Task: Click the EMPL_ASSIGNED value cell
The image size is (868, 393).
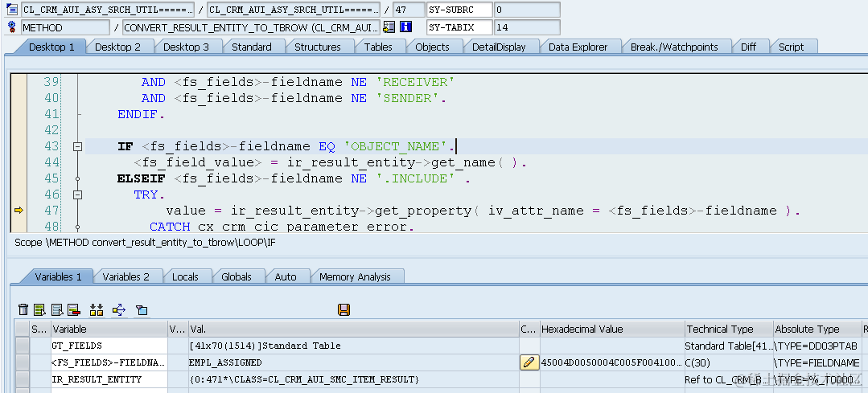Action: pyautogui.click(x=353, y=362)
